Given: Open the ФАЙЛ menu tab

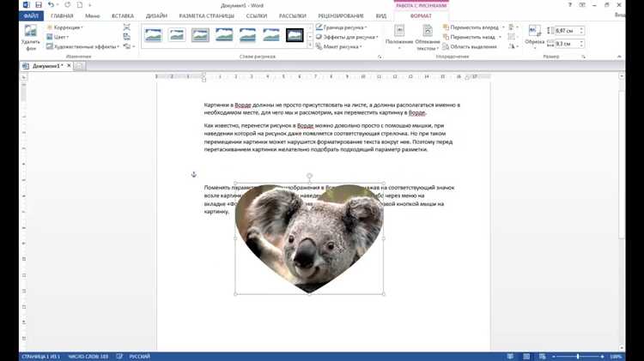Looking at the screenshot, I should 30,16.
